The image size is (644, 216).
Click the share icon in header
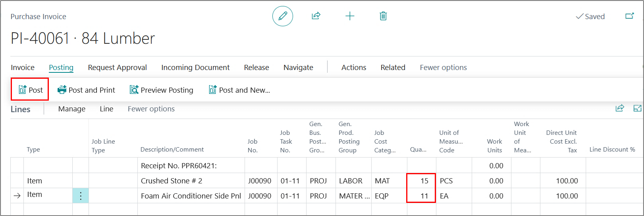tap(316, 16)
